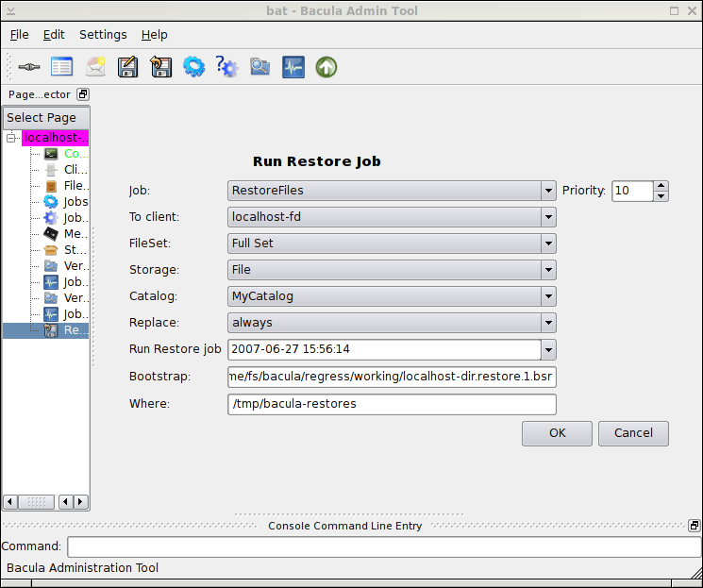Open the Help menu
Image resolution: width=703 pixels, height=588 pixels.
154,35
